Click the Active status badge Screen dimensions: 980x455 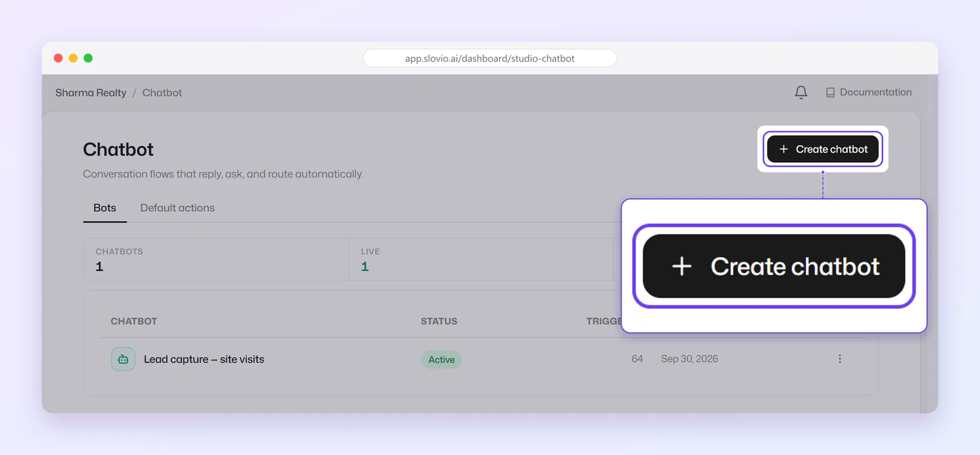pos(442,359)
